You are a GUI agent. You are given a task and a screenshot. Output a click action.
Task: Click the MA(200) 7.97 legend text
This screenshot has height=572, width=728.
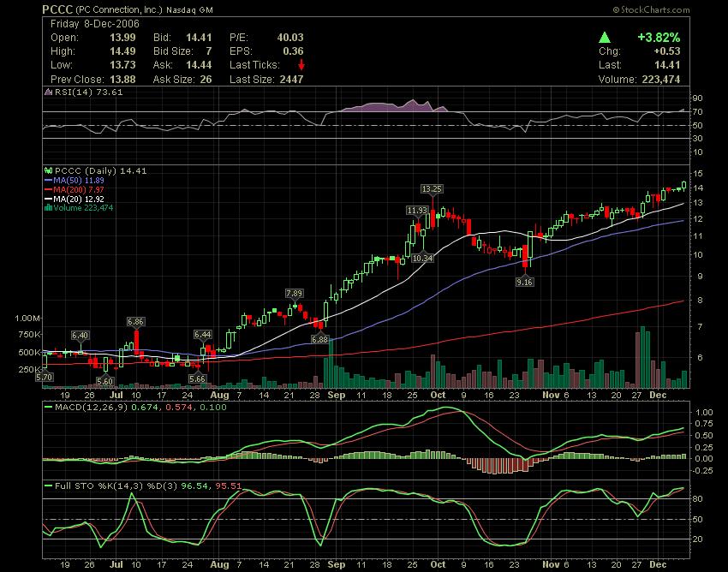[79, 189]
